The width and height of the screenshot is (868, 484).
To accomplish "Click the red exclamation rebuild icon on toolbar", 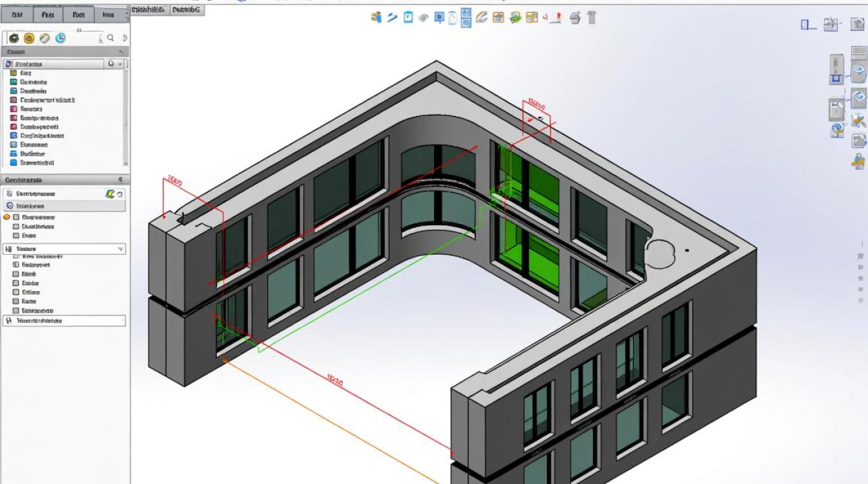I will 558,19.
